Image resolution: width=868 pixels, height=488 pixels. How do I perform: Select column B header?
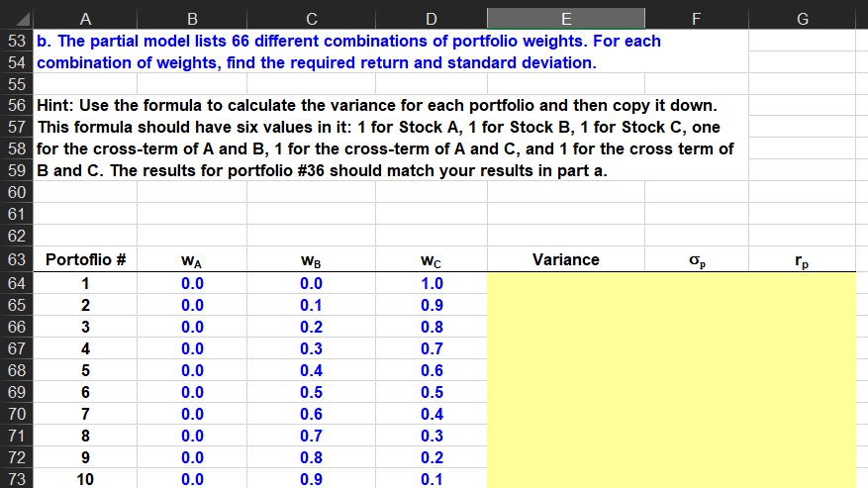192,19
